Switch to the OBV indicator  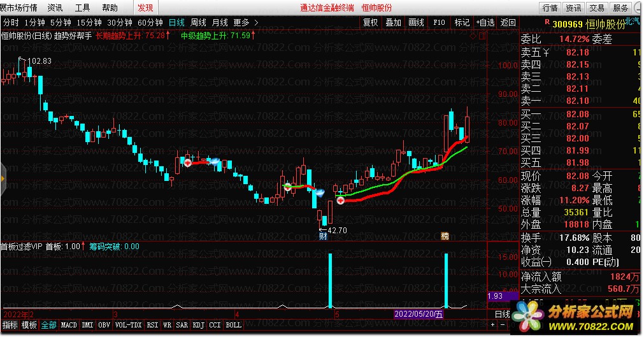tap(104, 325)
